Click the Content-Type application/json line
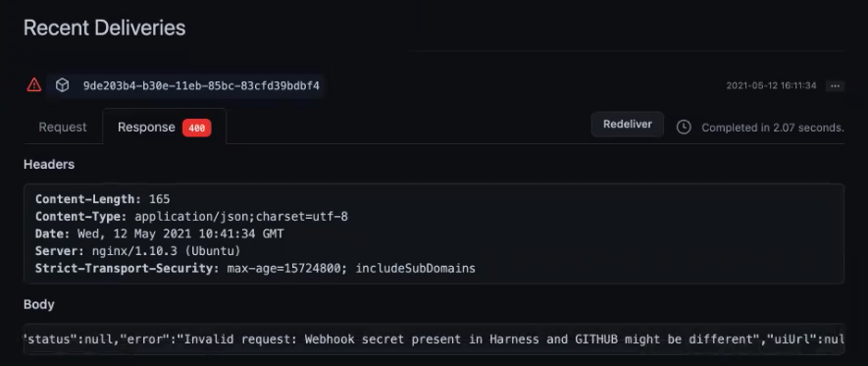 191,217
